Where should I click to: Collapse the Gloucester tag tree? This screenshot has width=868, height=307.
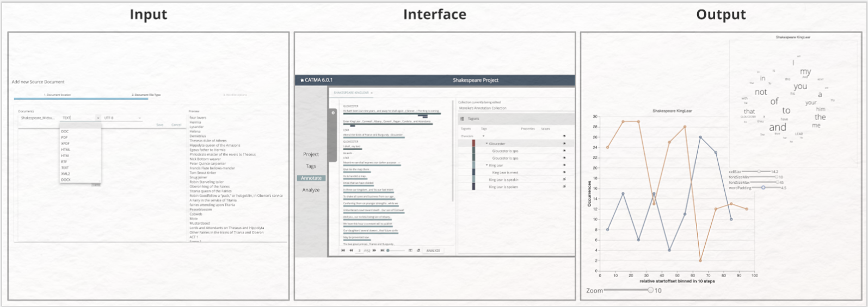tap(487, 144)
